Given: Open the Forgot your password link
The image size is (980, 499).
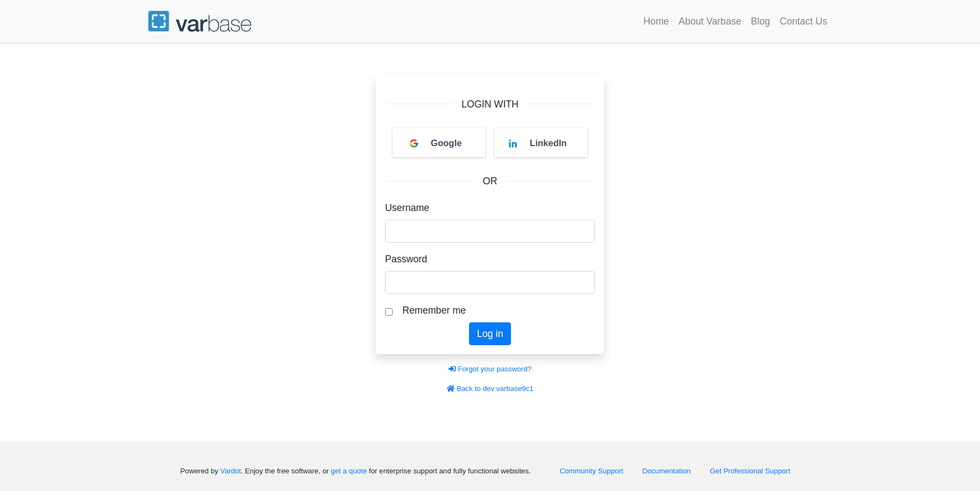Looking at the screenshot, I should pyautogui.click(x=494, y=369).
